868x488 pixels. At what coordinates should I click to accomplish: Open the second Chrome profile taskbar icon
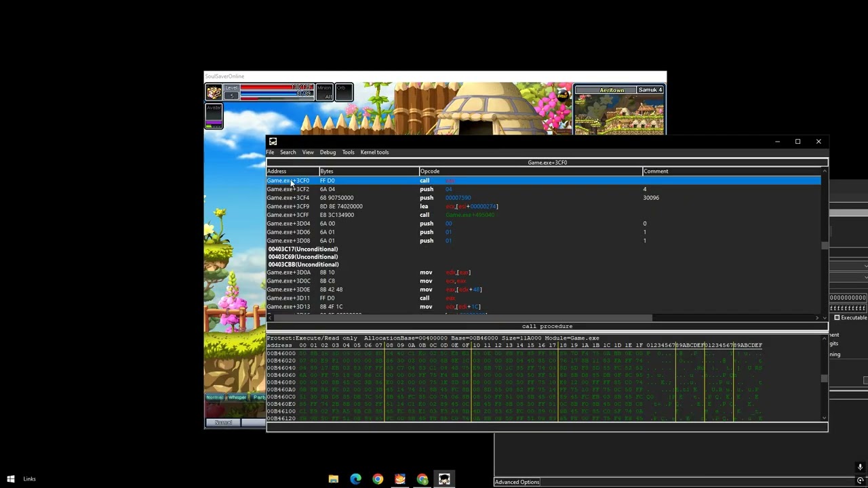[x=422, y=479]
